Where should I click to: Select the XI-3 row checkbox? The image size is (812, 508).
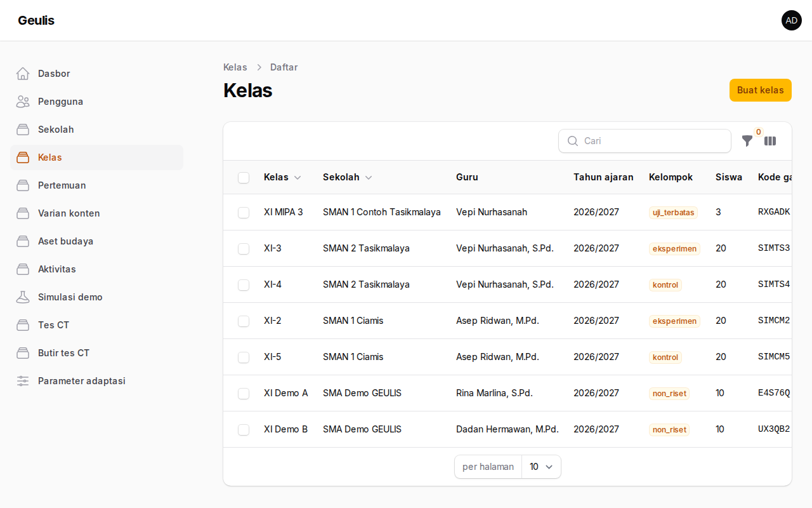coord(244,249)
